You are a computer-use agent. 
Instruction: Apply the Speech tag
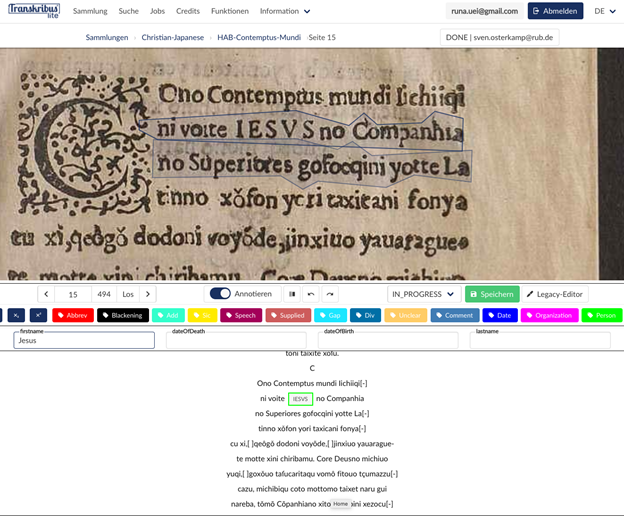[241, 315]
